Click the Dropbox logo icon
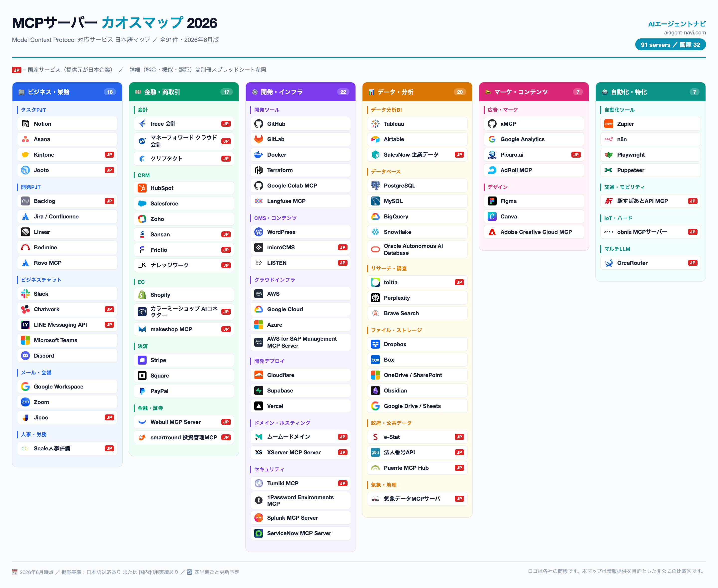 [x=376, y=344]
